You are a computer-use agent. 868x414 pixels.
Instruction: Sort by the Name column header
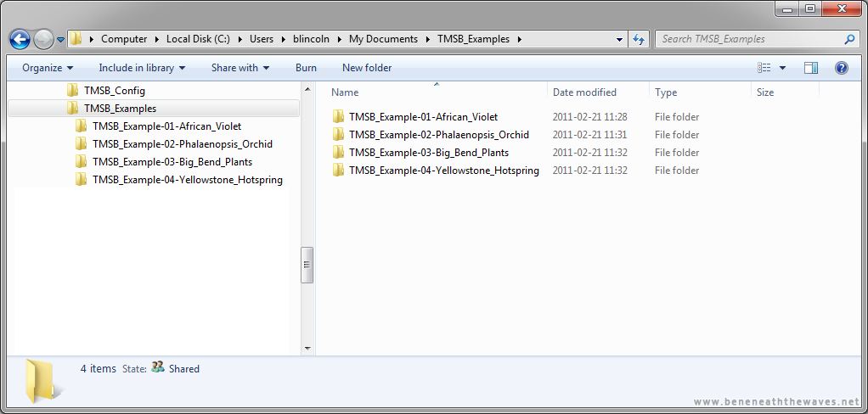pos(344,92)
